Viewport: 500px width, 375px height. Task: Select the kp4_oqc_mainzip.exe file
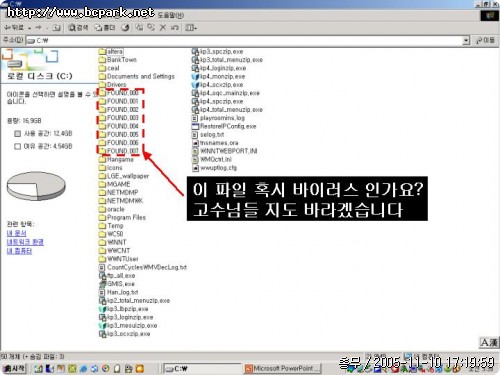(226, 93)
